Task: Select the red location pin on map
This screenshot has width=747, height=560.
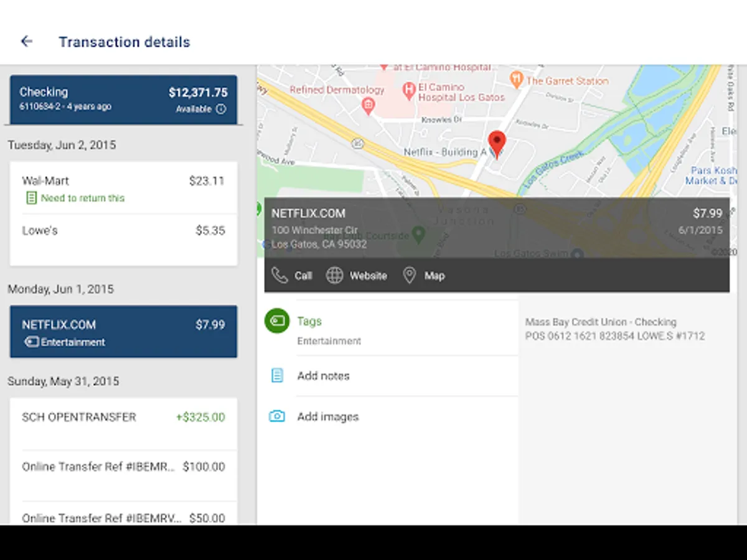Action: point(497,144)
